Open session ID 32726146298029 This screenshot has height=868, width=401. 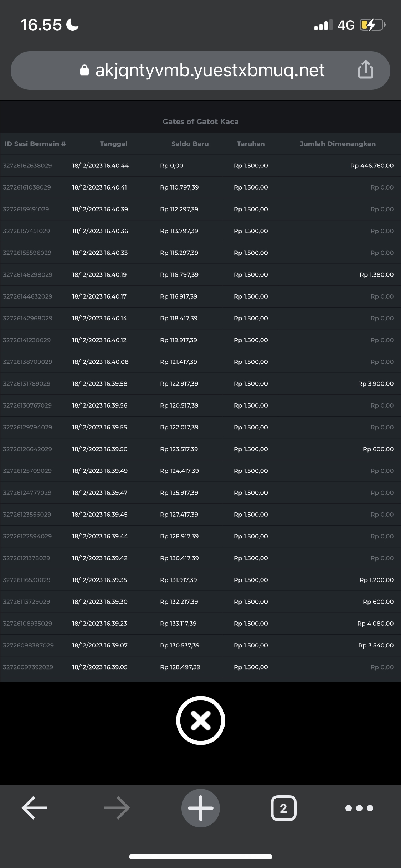[x=27, y=275]
